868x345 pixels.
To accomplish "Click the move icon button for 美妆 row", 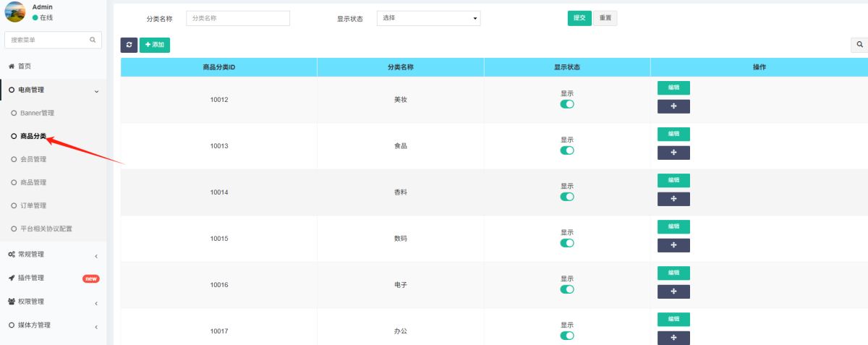I will [x=673, y=106].
